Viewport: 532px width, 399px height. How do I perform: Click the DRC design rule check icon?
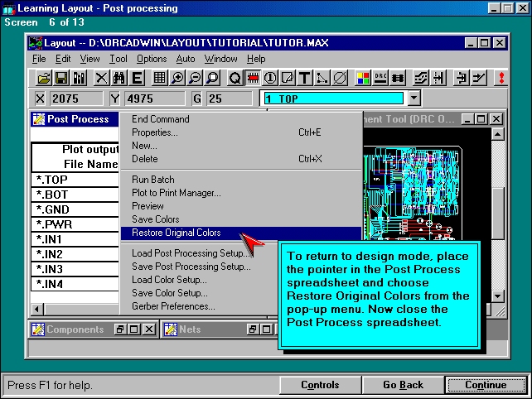click(x=380, y=78)
